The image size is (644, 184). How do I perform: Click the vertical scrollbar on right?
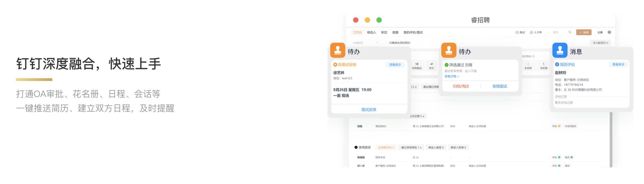coord(611,138)
